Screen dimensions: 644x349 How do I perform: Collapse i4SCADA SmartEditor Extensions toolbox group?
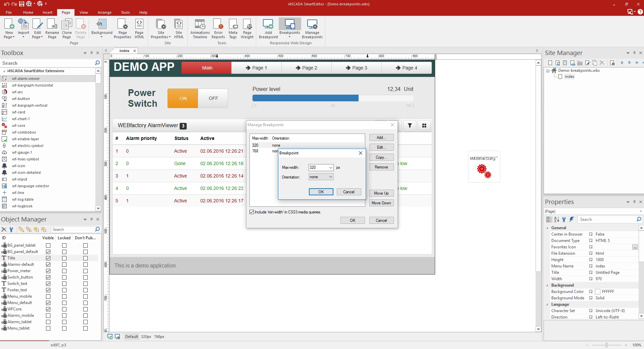pos(4,71)
